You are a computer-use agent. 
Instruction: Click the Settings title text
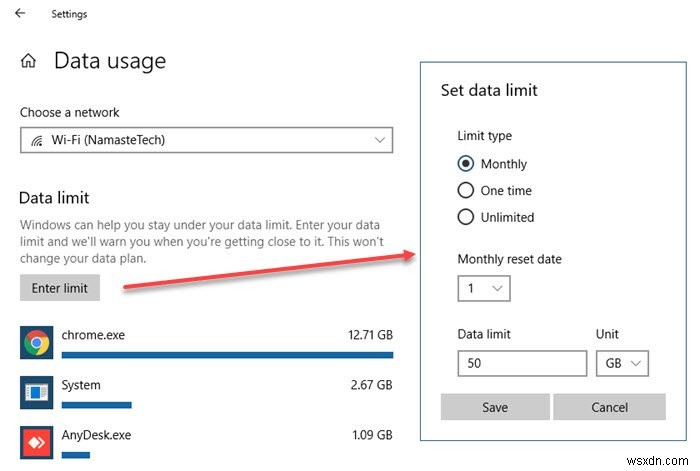69,14
